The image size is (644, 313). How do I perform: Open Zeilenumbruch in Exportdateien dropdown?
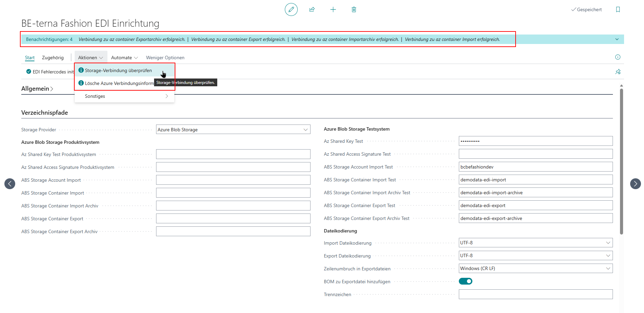point(535,268)
